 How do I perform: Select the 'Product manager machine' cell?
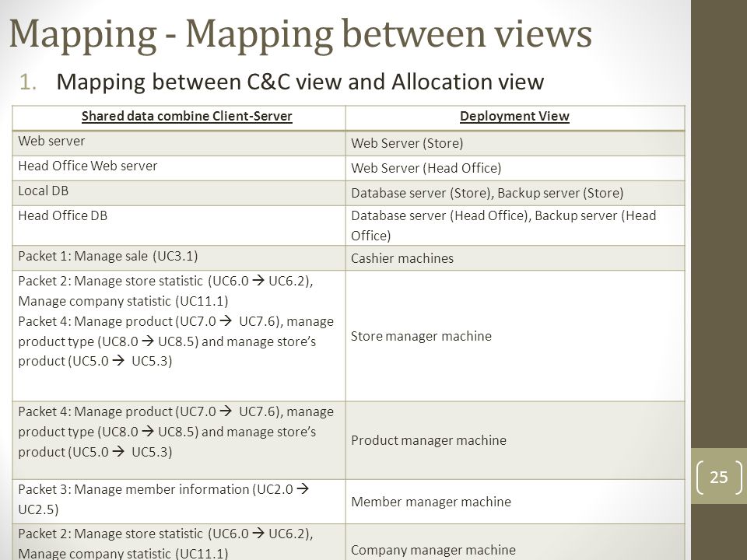pos(515,440)
